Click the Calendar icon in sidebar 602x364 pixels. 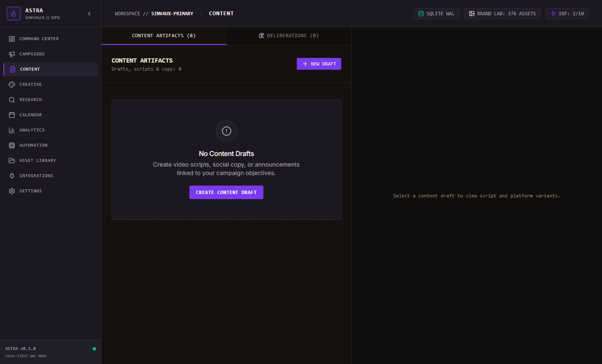[x=12, y=115]
